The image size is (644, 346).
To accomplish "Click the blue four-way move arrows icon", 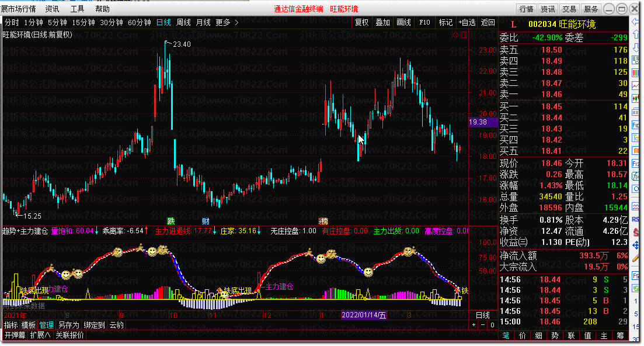I will click(635, 245).
